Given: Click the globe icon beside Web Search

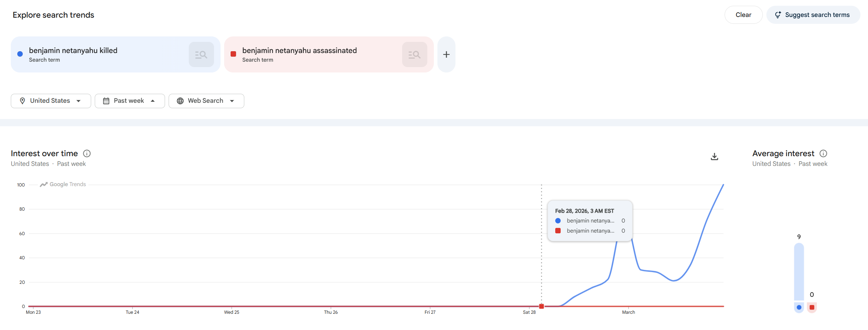Looking at the screenshot, I should (x=180, y=101).
